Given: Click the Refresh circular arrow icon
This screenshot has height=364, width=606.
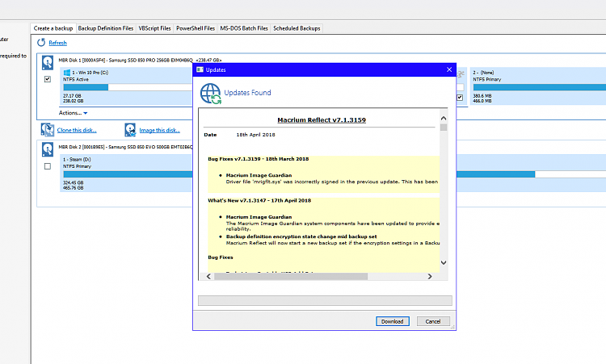Looking at the screenshot, I should click(x=41, y=43).
